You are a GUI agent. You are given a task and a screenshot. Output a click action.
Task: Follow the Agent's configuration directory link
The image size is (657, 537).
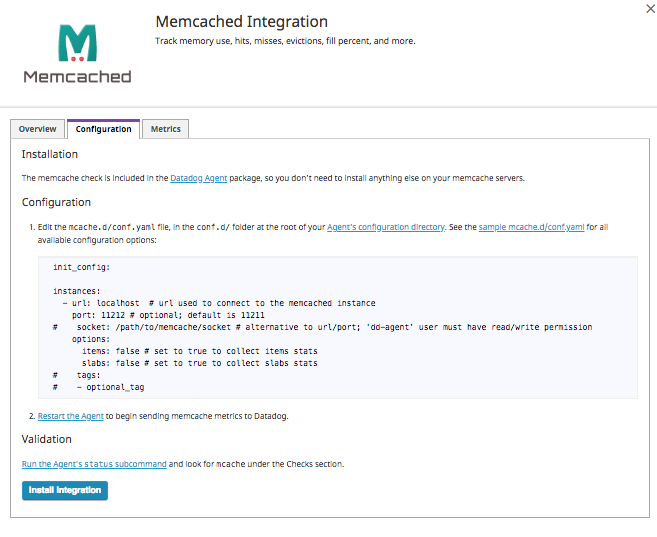(385, 227)
